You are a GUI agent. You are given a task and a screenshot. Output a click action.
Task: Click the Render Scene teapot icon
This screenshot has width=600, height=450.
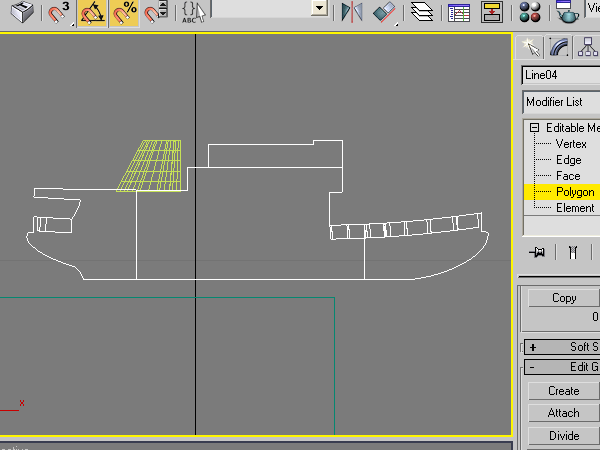567,12
